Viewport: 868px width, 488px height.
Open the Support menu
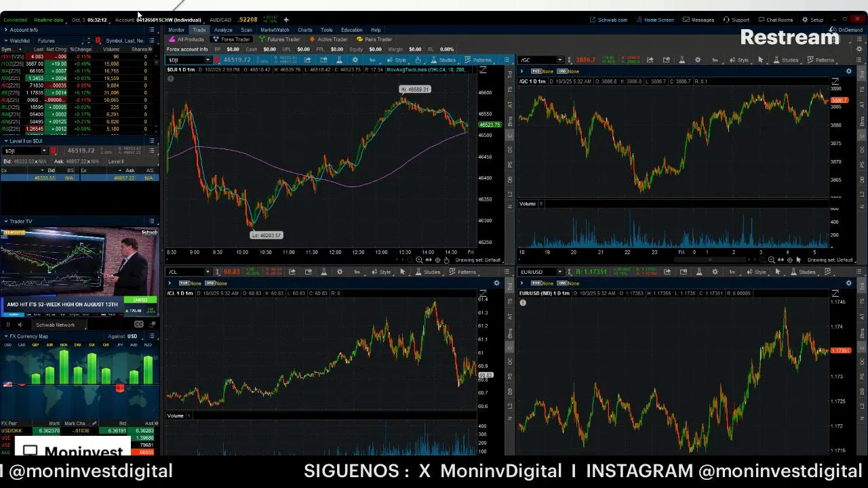point(736,20)
